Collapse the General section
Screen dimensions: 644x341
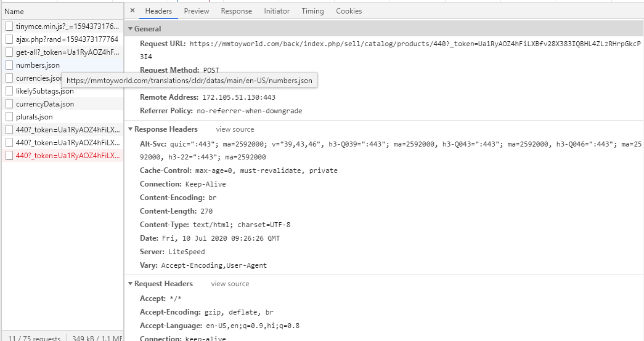tap(131, 29)
